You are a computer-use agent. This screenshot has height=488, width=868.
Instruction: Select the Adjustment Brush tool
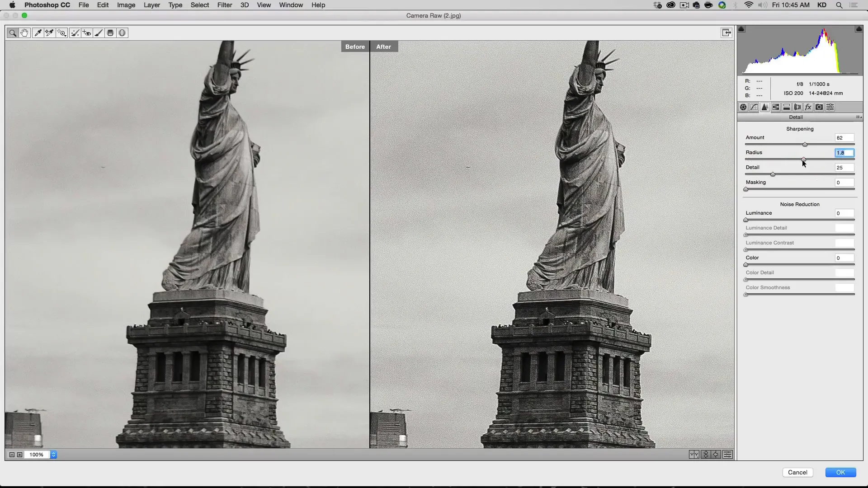tap(98, 33)
